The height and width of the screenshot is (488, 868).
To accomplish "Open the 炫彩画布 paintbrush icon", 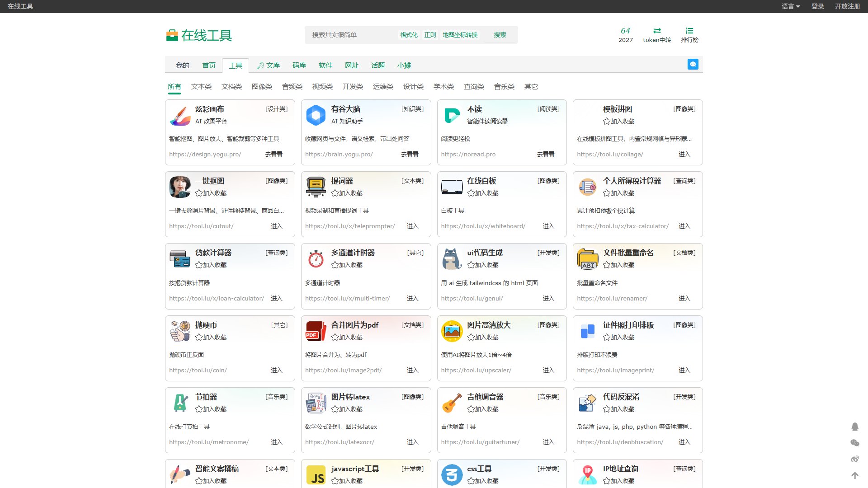I will click(x=180, y=115).
